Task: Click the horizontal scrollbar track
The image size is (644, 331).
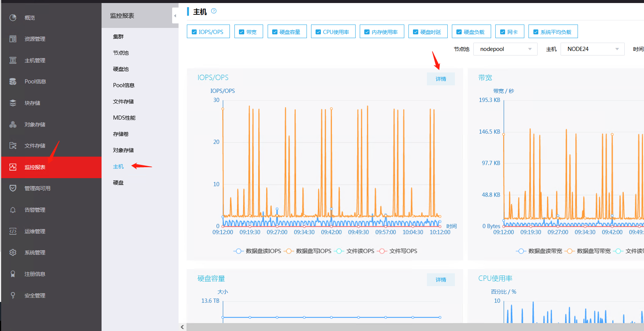Action: pos(415,327)
